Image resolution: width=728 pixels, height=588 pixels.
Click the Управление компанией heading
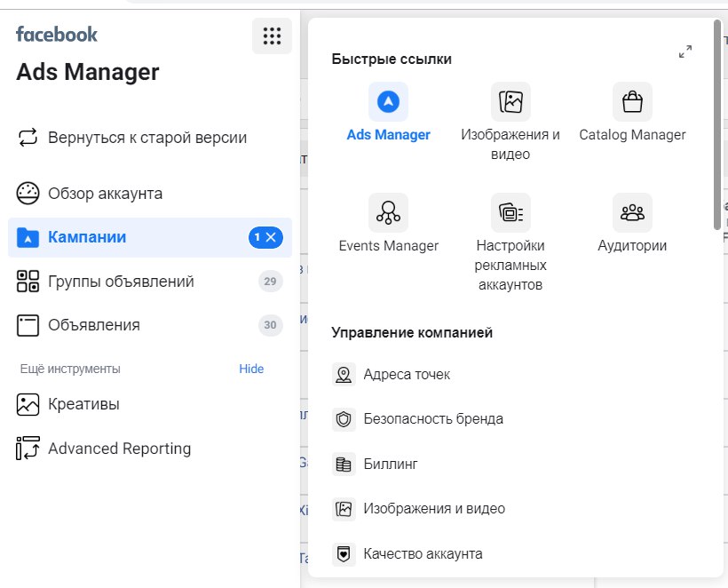tap(412, 332)
